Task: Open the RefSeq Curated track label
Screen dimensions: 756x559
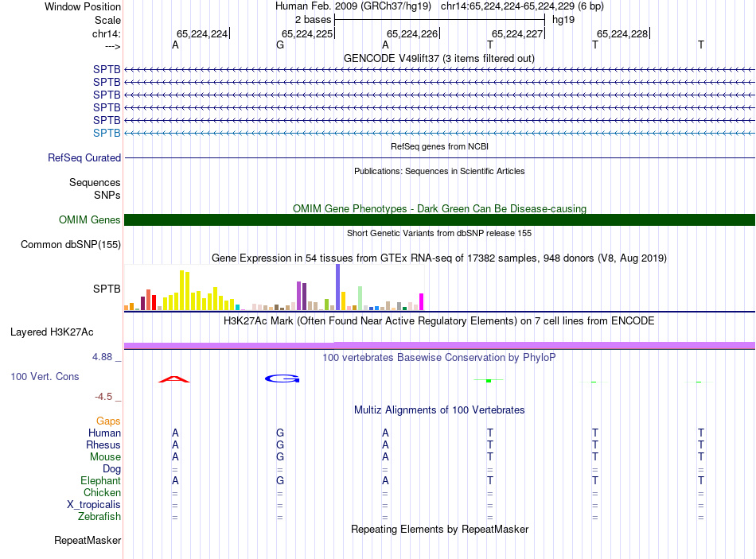Action: 84,157
